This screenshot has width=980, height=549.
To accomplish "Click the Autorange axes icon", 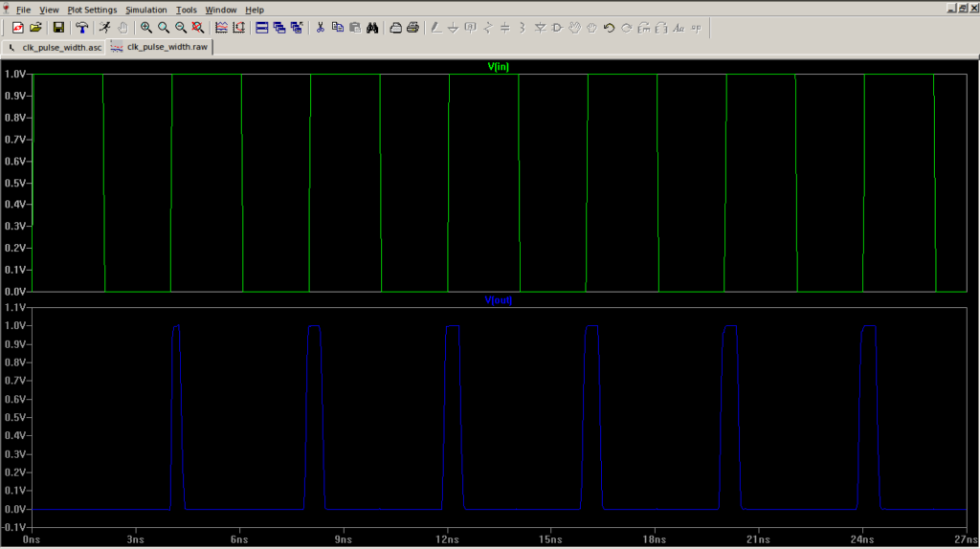I will click(x=238, y=28).
